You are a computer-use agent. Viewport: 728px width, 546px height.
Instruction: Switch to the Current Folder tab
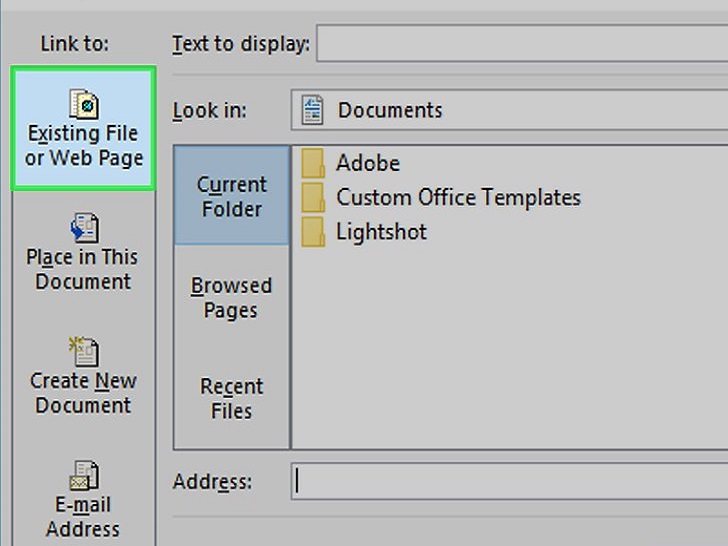[232, 195]
